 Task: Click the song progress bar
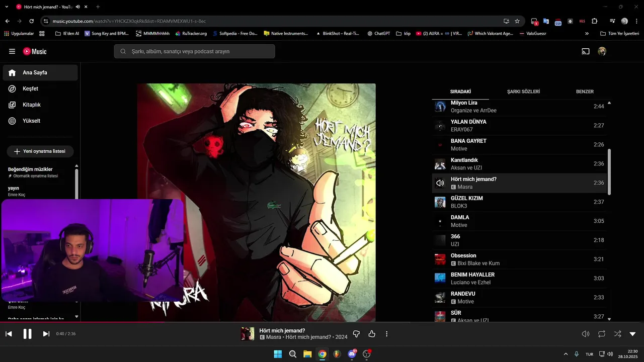[322, 322]
